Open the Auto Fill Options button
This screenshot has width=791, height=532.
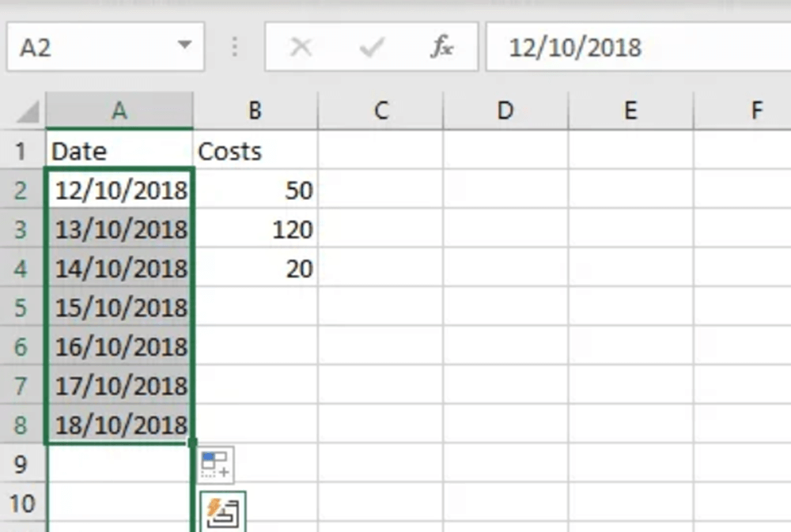click(215, 464)
